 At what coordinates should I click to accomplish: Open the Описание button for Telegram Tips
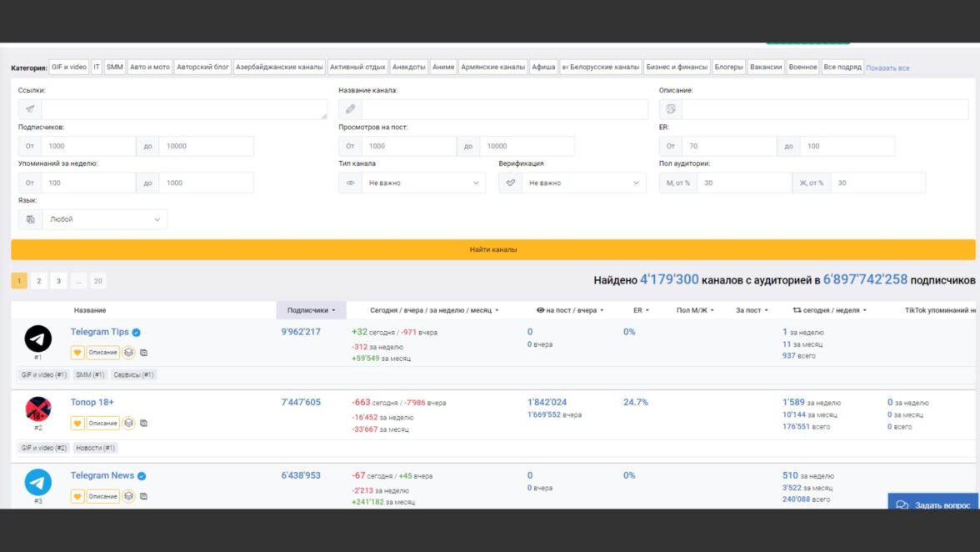[103, 353]
